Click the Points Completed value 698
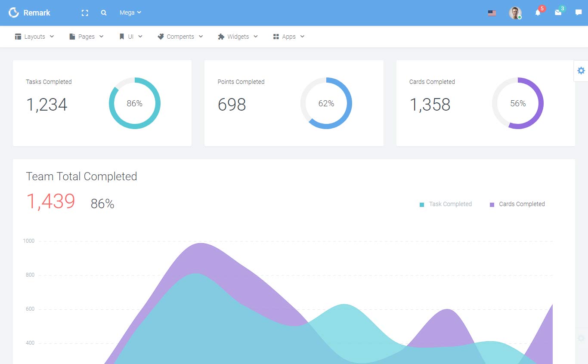This screenshot has width=588, height=364. [x=232, y=105]
